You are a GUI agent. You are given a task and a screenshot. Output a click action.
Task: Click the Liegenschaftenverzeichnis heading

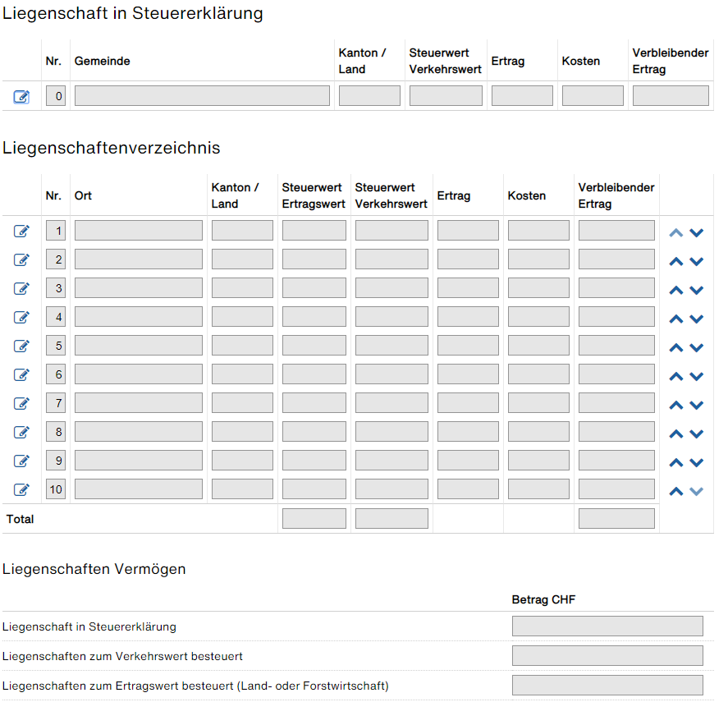click(112, 148)
